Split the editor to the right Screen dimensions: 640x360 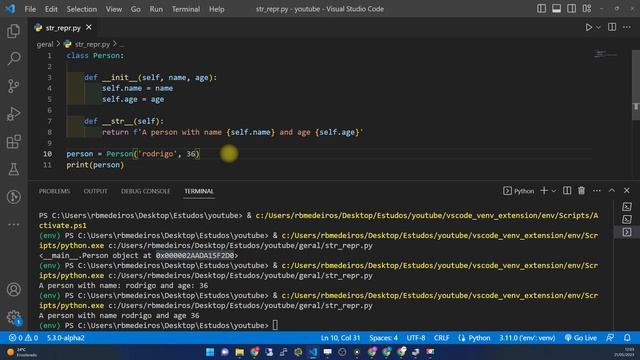(x=612, y=27)
